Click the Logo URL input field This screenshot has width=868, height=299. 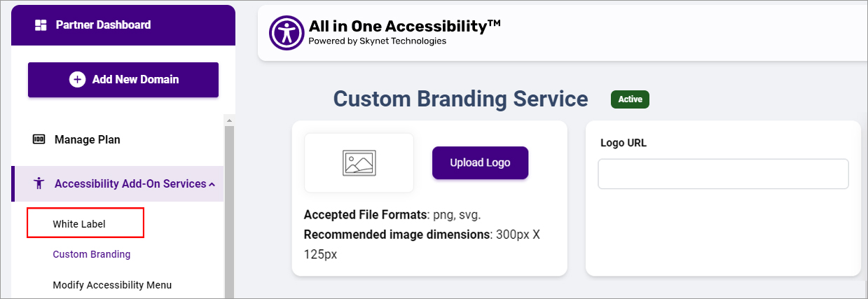[723, 174]
